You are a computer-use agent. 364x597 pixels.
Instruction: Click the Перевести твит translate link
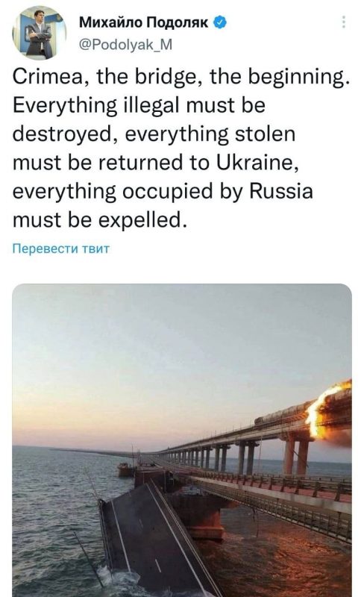tap(61, 249)
